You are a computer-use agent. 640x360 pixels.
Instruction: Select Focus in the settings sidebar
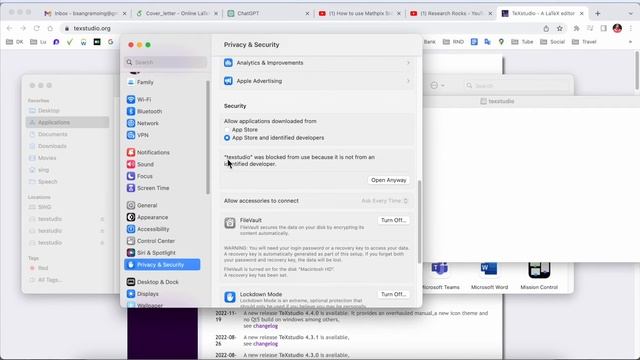click(x=140, y=176)
